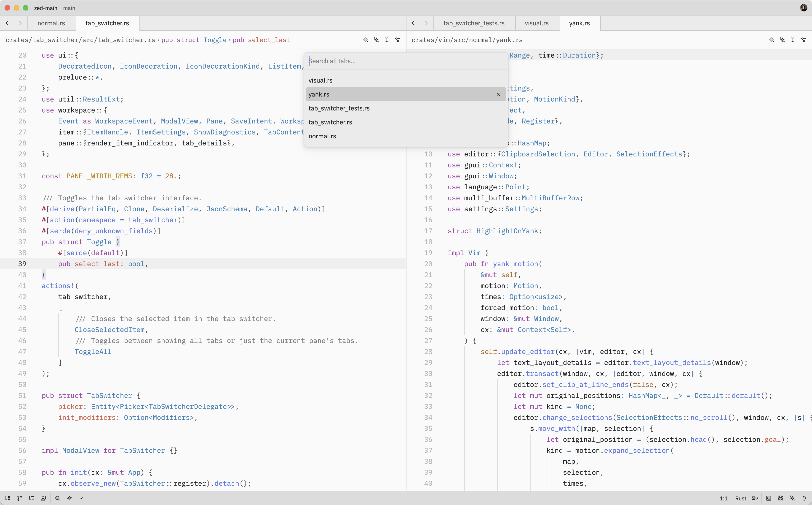812x505 pixels.
Task: Toggle editor controls sliders icon
Action: pyautogui.click(x=397, y=40)
